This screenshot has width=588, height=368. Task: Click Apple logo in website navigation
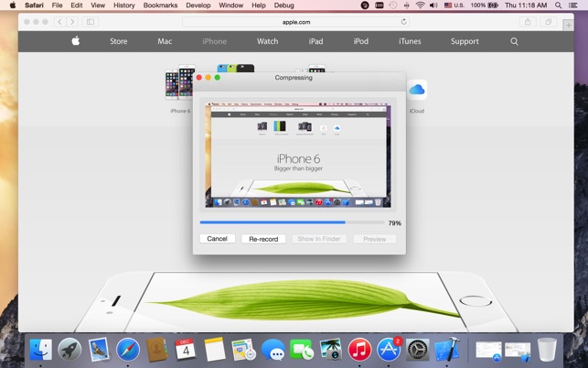click(76, 41)
